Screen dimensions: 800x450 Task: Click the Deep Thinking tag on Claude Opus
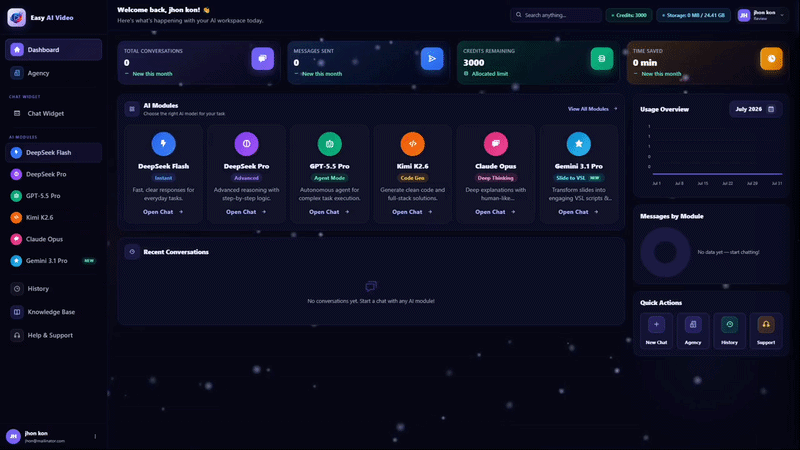coord(495,178)
